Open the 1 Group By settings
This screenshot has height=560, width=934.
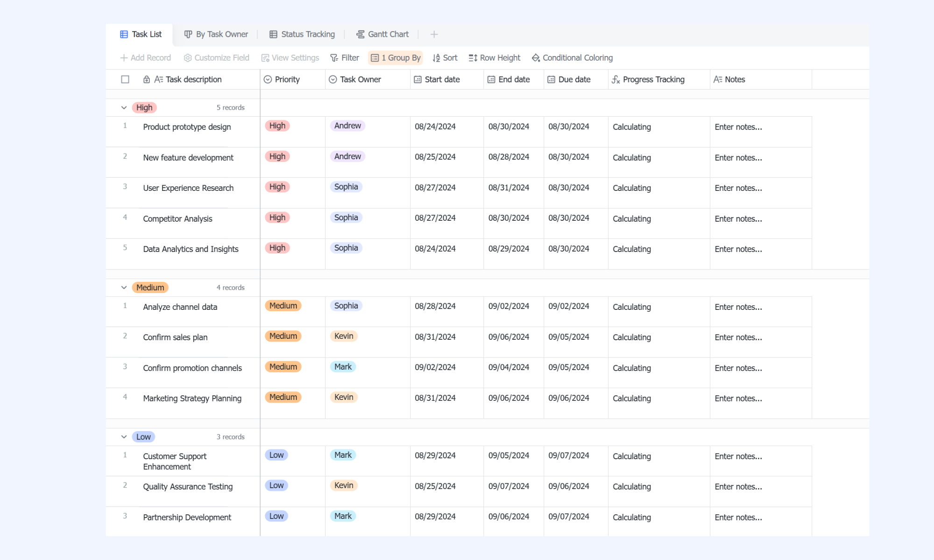(396, 58)
